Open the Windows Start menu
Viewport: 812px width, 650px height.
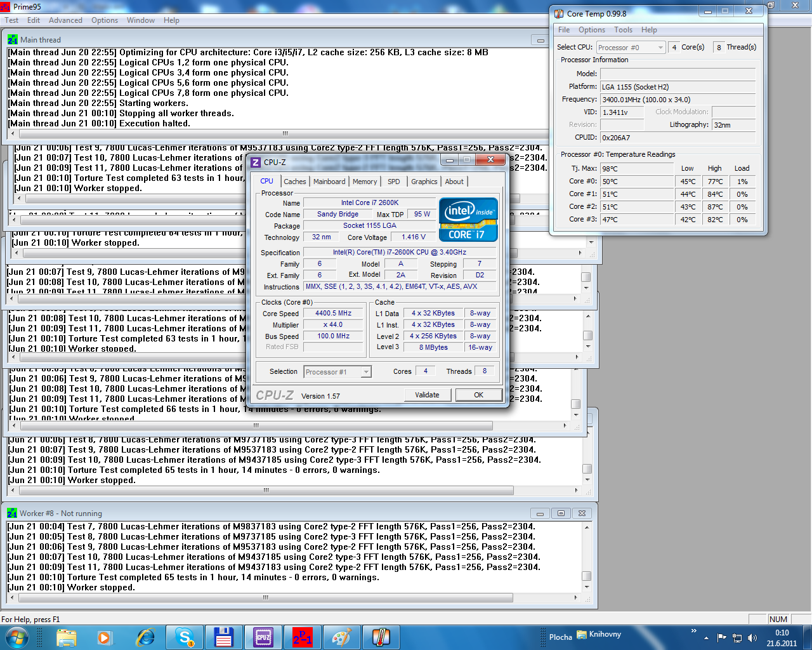pyautogui.click(x=16, y=637)
